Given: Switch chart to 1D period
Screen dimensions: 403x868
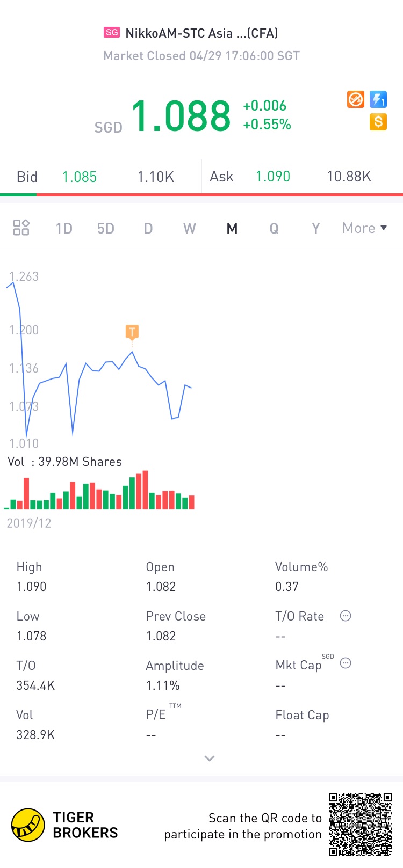Looking at the screenshot, I should (64, 228).
